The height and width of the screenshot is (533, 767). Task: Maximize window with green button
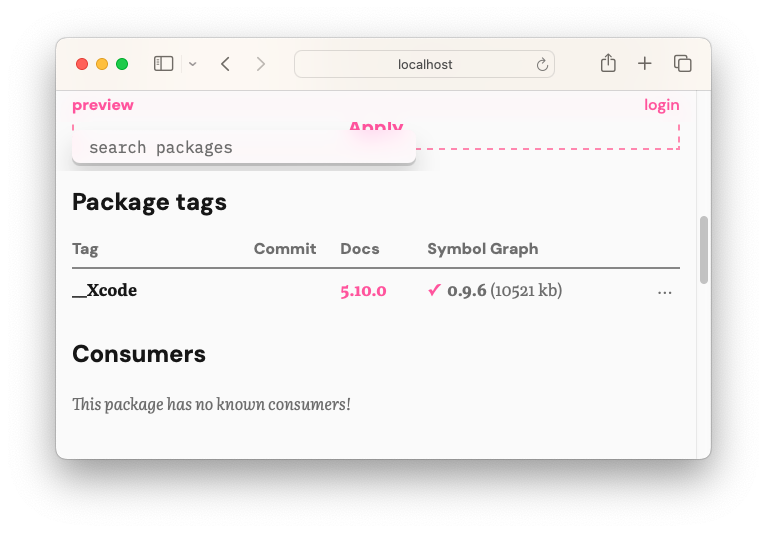(x=122, y=64)
